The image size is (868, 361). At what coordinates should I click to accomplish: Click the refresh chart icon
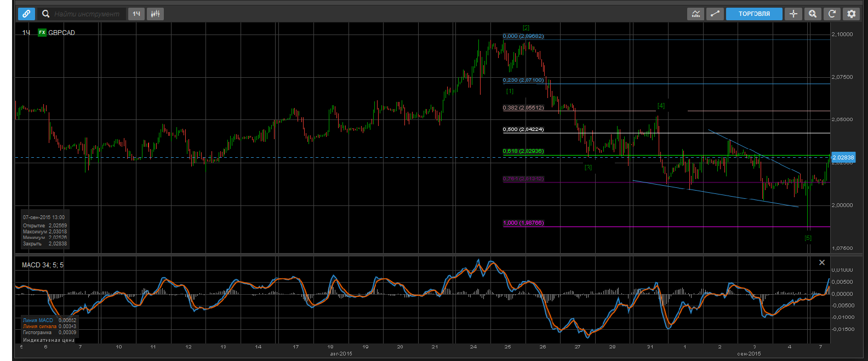click(x=832, y=14)
